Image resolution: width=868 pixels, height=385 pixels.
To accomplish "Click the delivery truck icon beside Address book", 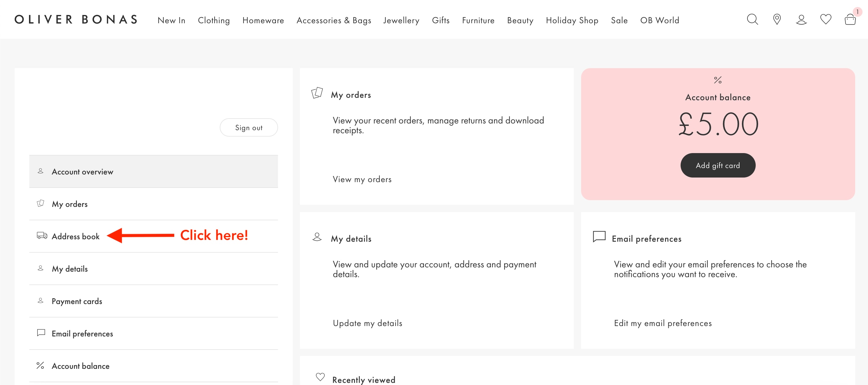I will pyautogui.click(x=42, y=236).
